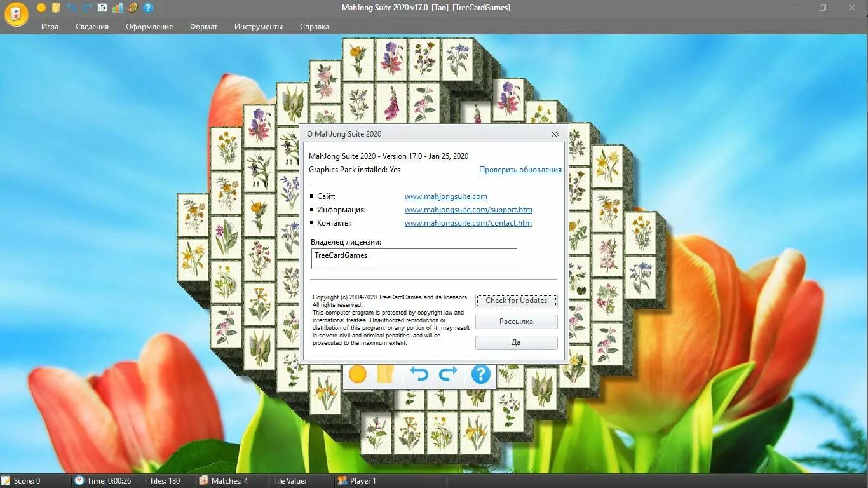
Task: Click the license owner field showing TreeCardGames
Action: (414, 259)
